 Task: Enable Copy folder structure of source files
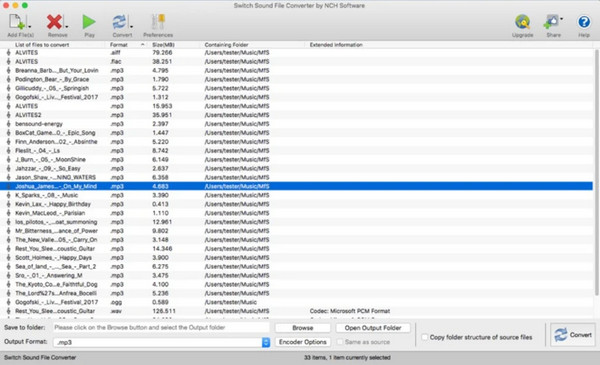[425, 337]
